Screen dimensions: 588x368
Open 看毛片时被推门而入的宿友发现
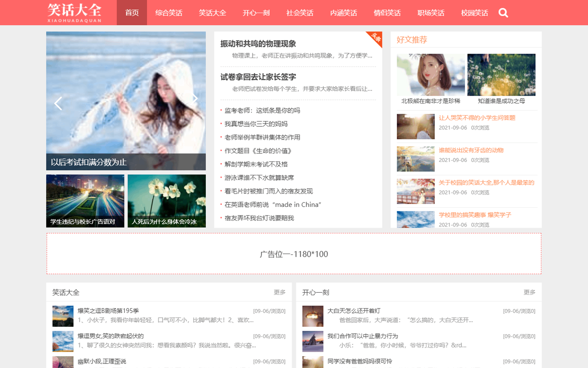point(269,191)
